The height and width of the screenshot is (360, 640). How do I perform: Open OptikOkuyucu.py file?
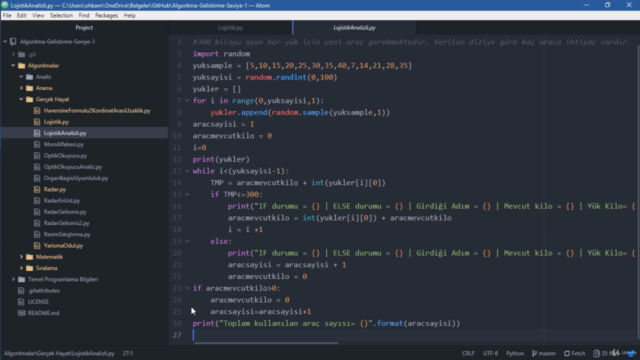pyautogui.click(x=65, y=156)
